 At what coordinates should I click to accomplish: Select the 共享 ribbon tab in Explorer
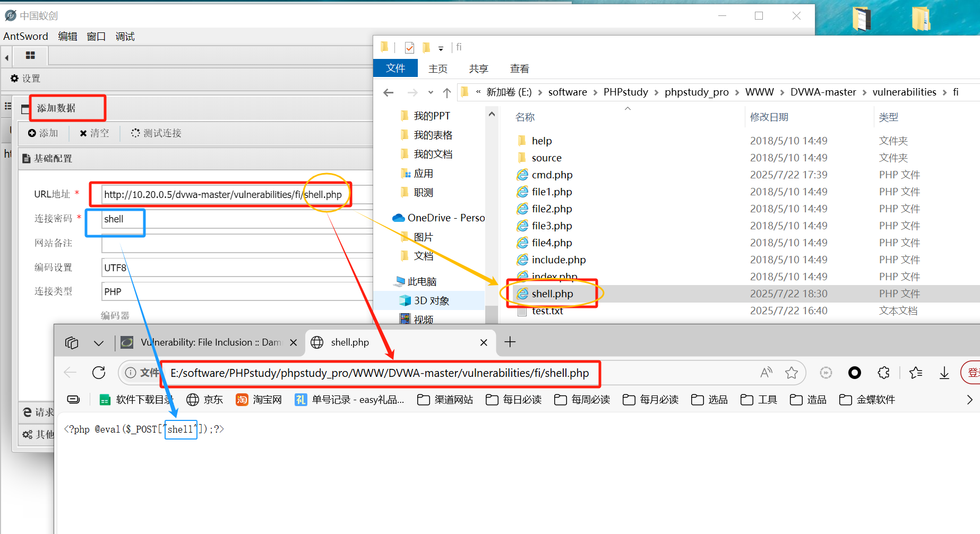[478, 68]
